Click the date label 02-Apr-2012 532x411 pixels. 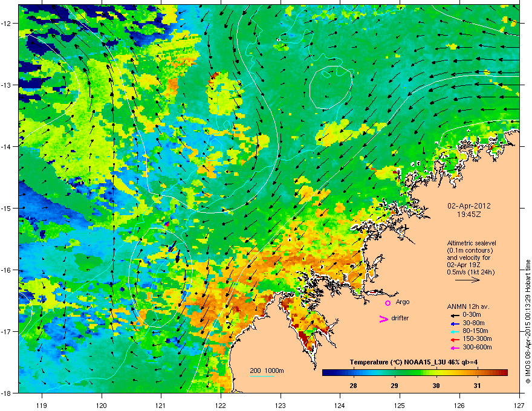click(469, 206)
